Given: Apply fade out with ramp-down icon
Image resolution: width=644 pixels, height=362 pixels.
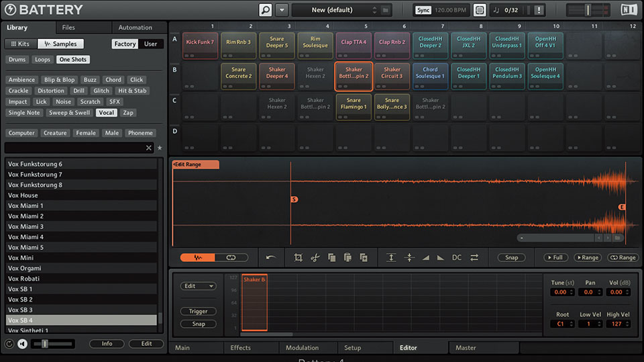Looking at the screenshot, I should [x=440, y=257].
